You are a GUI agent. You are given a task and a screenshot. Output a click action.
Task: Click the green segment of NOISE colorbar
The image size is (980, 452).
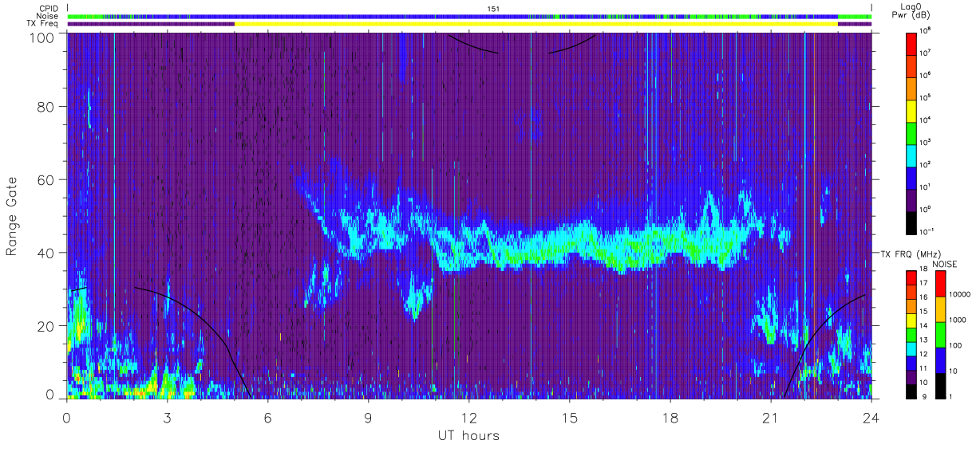pos(940,335)
